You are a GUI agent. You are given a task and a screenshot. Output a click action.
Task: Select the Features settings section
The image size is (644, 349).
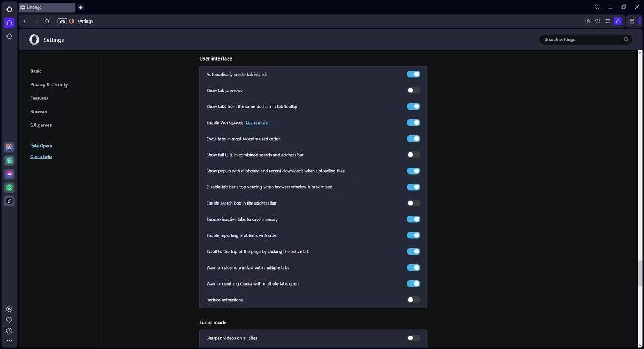39,98
